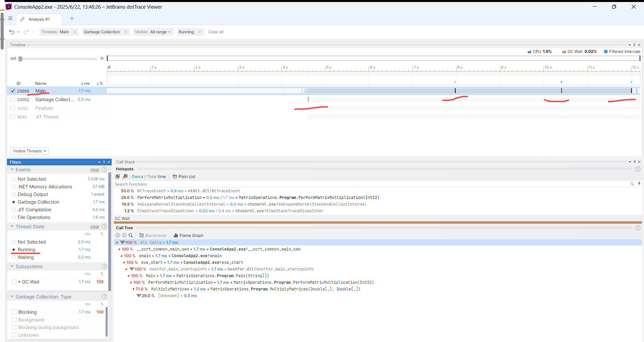
Task: Show Backtraces view
Action: (x=153, y=236)
